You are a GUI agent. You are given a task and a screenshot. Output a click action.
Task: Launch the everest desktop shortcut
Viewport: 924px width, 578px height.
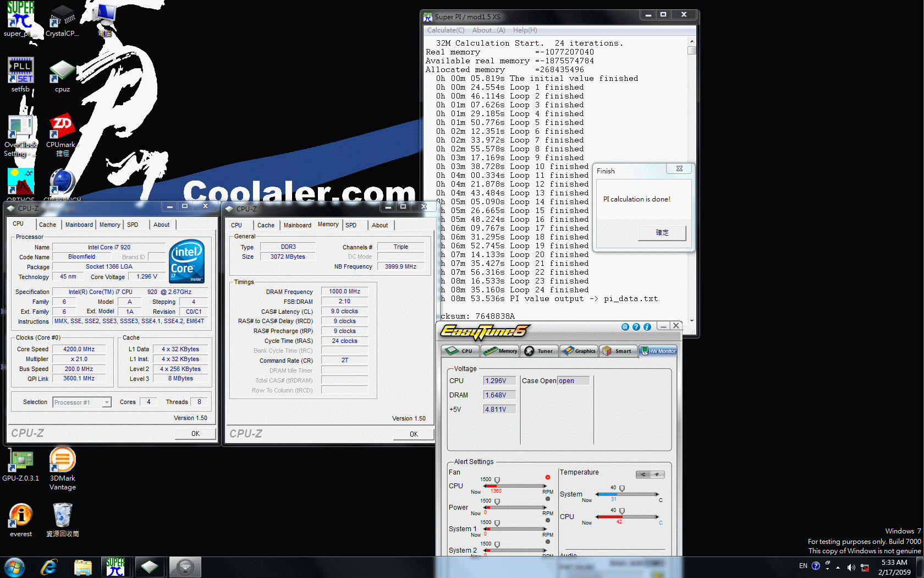(20, 520)
